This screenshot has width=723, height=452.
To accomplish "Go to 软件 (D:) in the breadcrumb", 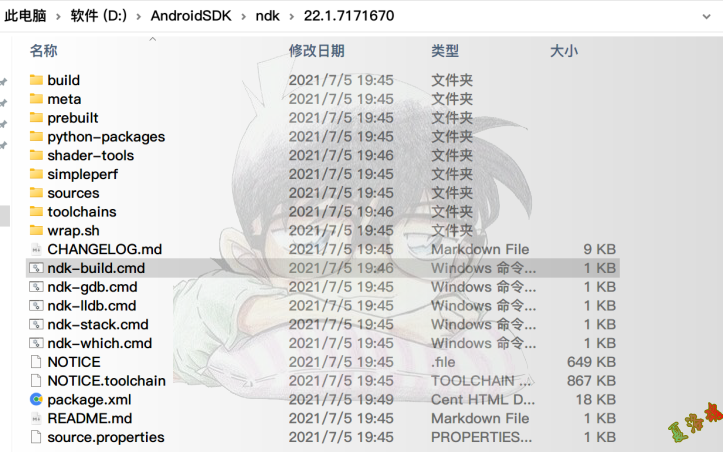I will tap(99, 16).
